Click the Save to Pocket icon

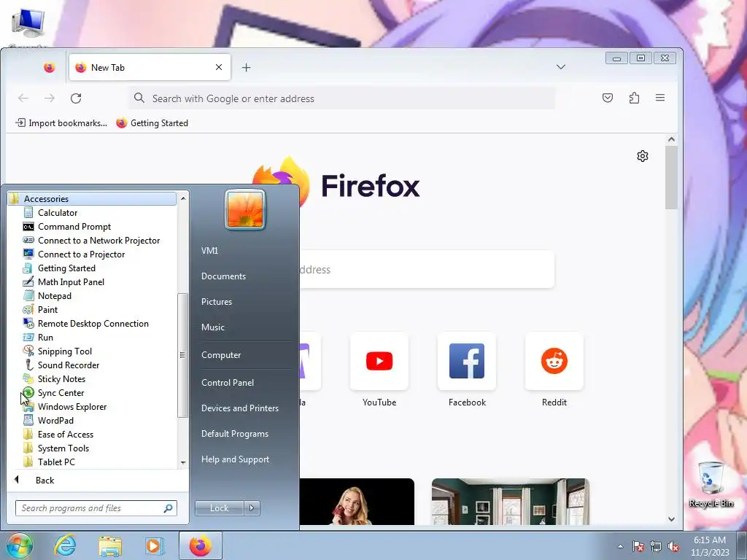coord(608,98)
